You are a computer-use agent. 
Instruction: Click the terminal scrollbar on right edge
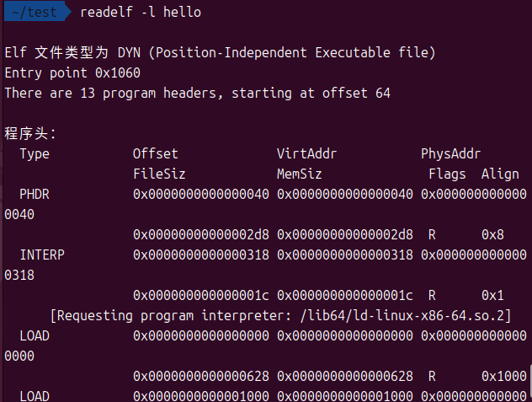528,381
